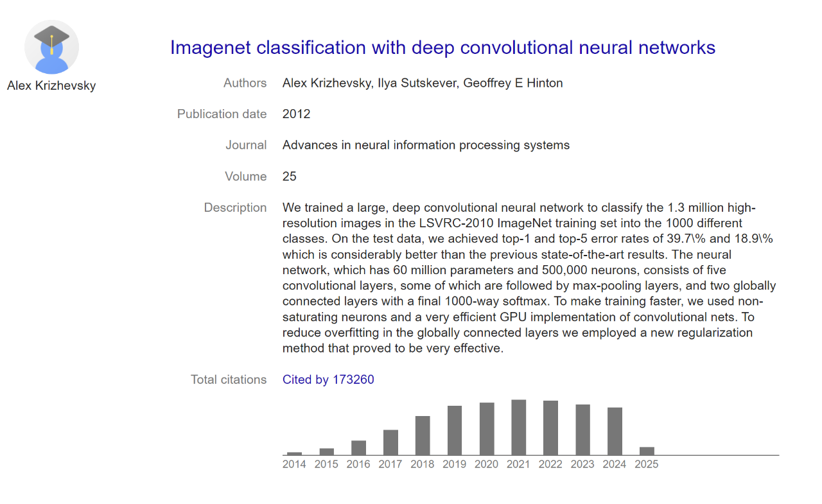The height and width of the screenshot is (504, 822).
Task: Select the 2025 citation bar
Action: tap(647, 451)
